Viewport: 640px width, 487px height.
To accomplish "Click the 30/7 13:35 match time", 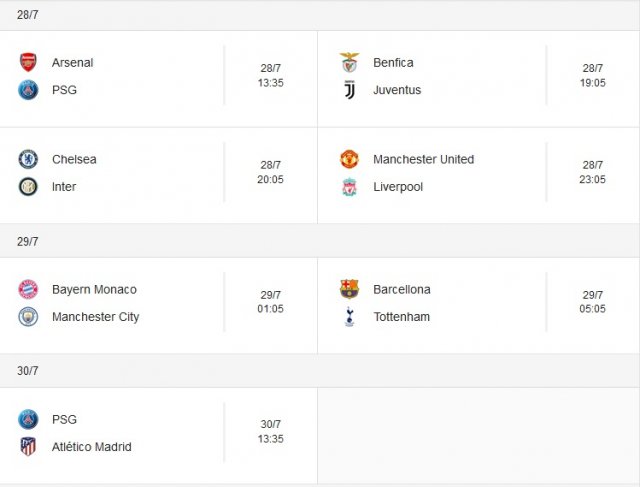I will click(x=271, y=431).
